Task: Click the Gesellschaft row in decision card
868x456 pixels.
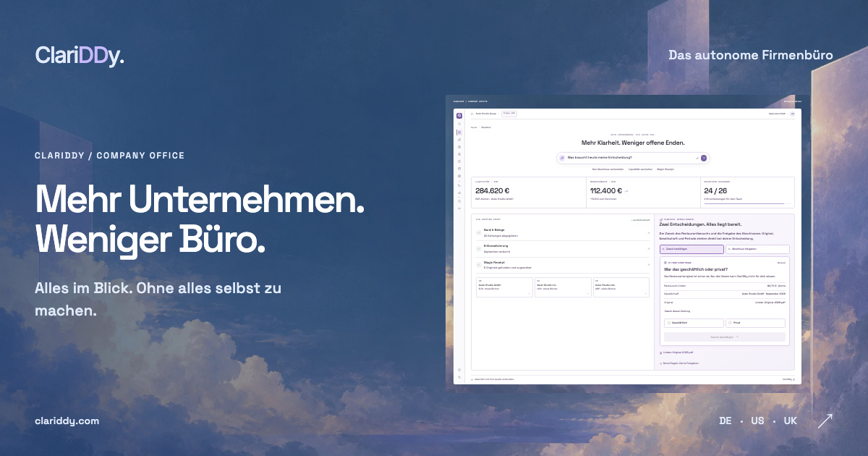Action: [x=725, y=294]
